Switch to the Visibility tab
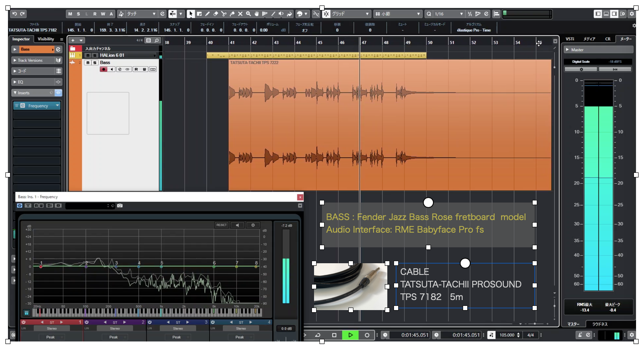644x349 pixels. tap(46, 39)
